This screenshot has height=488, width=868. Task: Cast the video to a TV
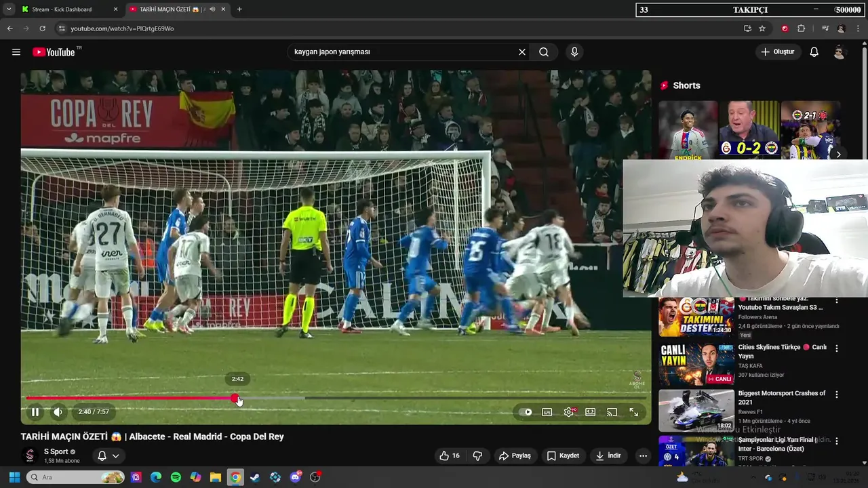click(612, 412)
